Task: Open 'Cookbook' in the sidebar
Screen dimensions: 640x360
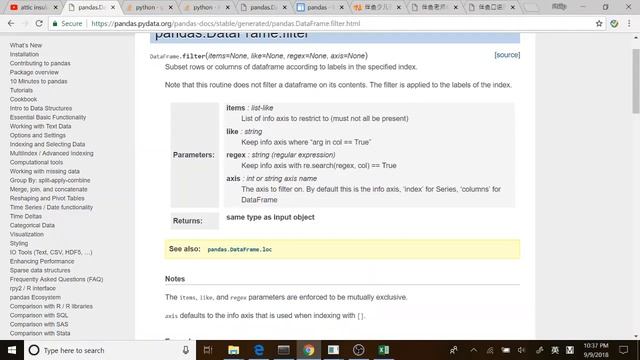Action: (x=23, y=99)
